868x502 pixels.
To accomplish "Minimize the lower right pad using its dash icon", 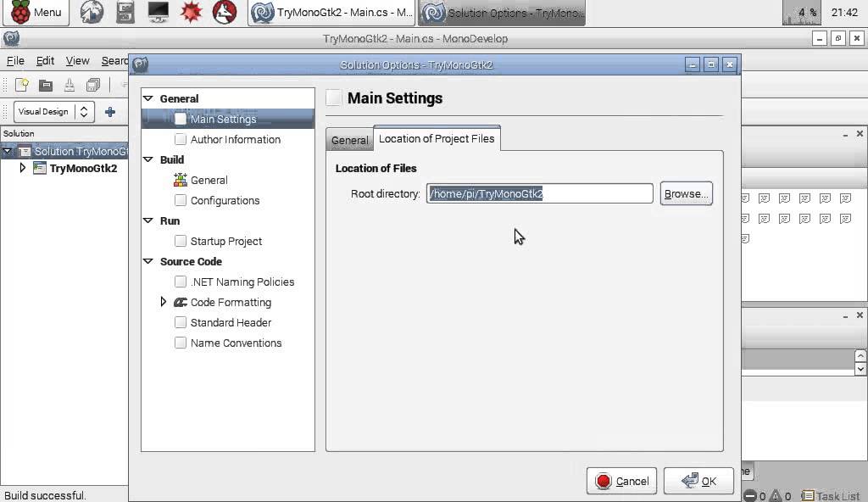I will pyautogui.click(x=845, y=315).
